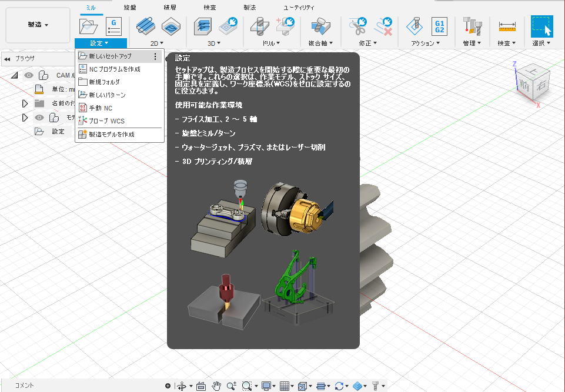Open the 修正 dropdown menu
The image size is (565, 392).
[368, 43]
